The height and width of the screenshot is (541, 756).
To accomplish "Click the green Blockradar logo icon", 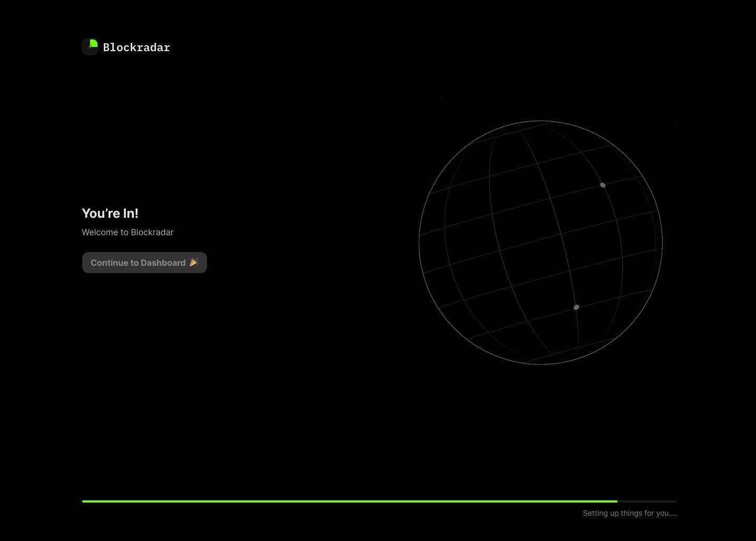I will 90,47.
